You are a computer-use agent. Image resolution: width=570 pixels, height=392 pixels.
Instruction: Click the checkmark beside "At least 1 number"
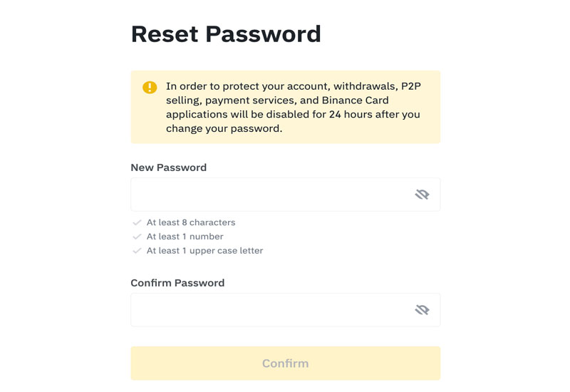tap(137, 237)
